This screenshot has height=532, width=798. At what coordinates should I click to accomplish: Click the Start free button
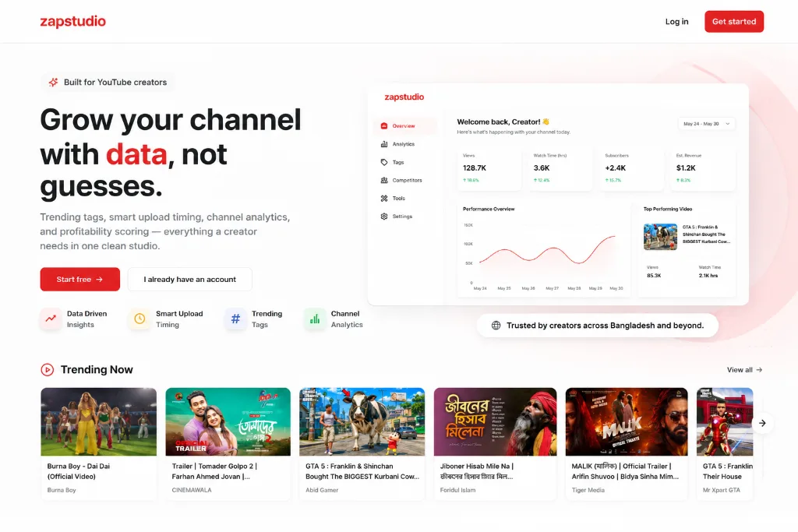click(80, 279)
